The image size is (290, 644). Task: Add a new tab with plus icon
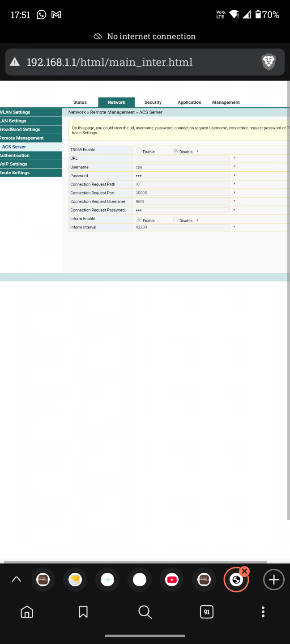[x=273, y=580]
